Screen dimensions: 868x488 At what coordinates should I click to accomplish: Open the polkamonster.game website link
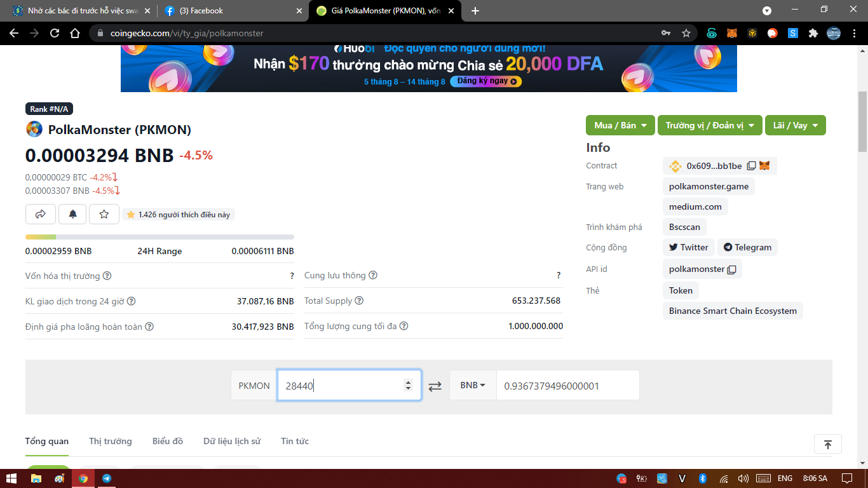(709, 186)
